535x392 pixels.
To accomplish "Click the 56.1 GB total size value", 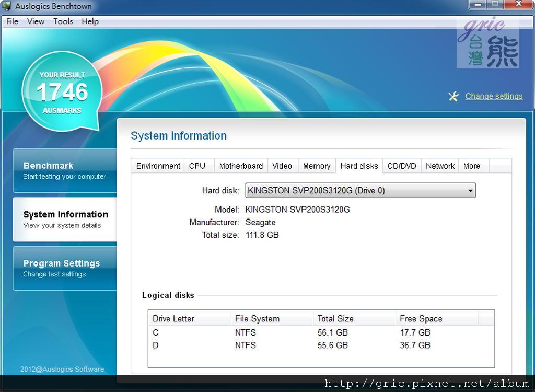I will (333, 332).
